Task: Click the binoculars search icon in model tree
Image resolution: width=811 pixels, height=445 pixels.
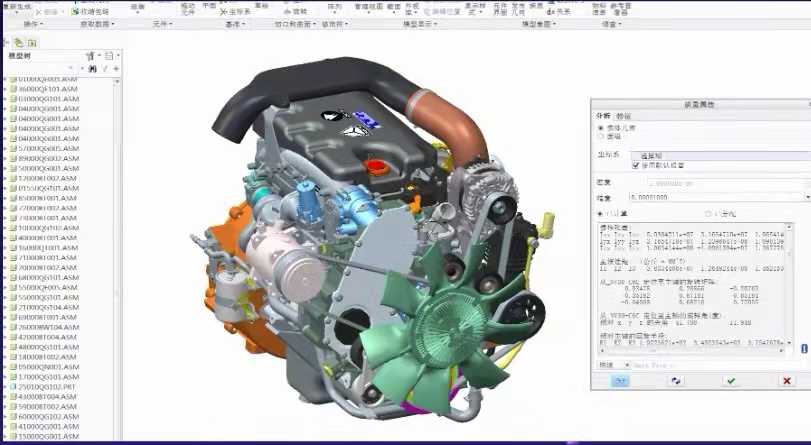Action: click(x=93, y=69)
